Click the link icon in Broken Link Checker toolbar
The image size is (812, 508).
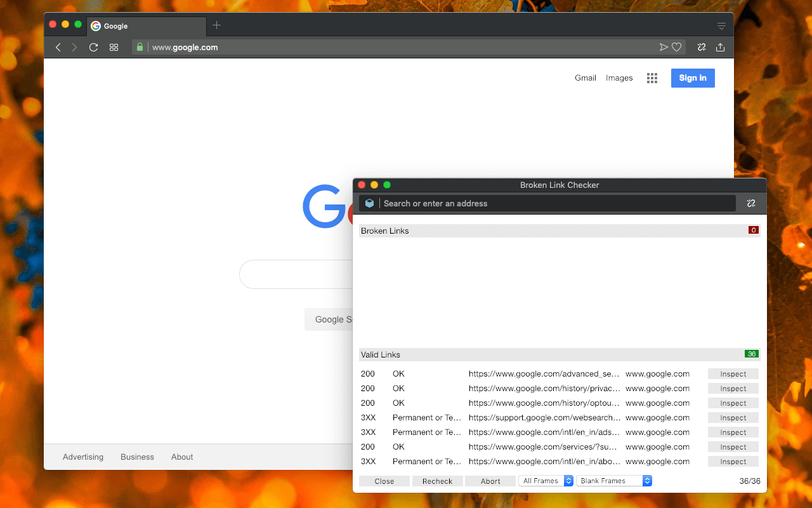click(x=751, y=203)
